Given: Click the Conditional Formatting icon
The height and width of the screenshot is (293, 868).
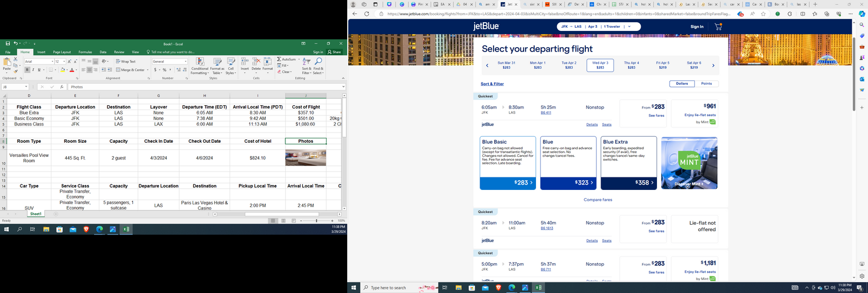Looking at the screenshot, I should point(200,62).
